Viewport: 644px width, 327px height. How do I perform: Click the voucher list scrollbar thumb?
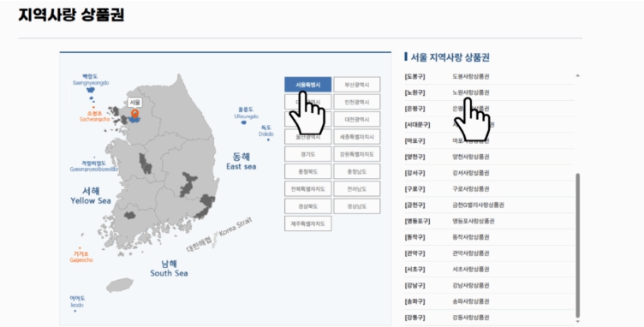coord(578,245)
